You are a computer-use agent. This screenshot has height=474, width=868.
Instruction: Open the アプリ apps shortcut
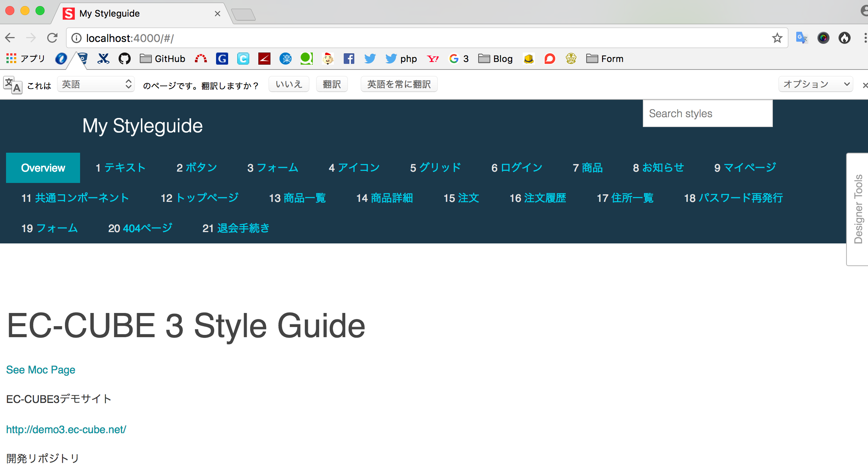(x=26, y=59)
